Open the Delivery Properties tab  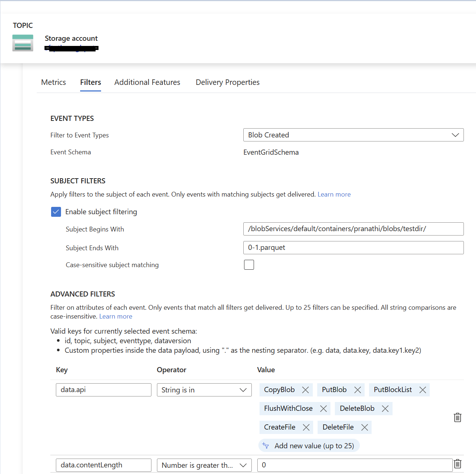tap(227, 82)
